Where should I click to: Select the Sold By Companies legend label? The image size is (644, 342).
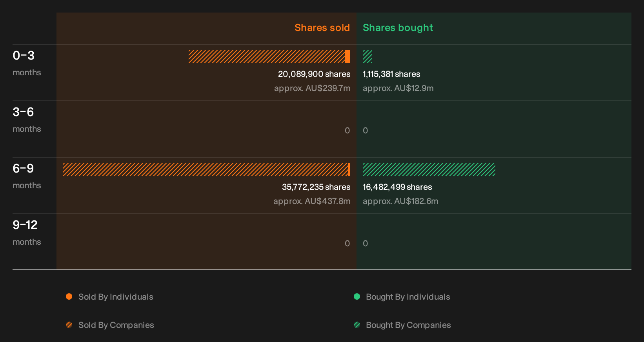pos(116,325)
